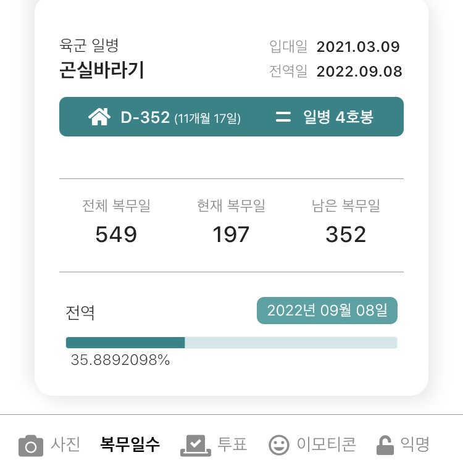
Task: Click the D-352 countdown text
Action: 181,117
